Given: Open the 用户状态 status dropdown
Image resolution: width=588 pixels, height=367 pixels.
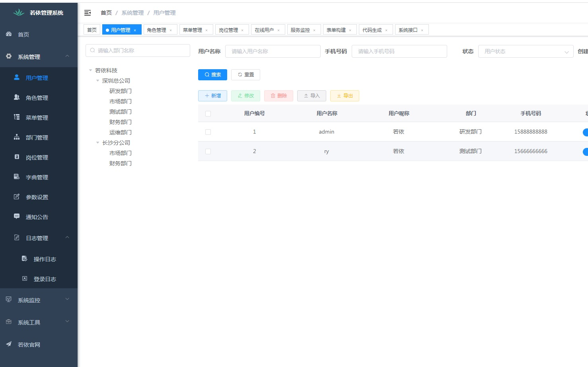Looking at the screenshot, I should click(x=526, y=51).
